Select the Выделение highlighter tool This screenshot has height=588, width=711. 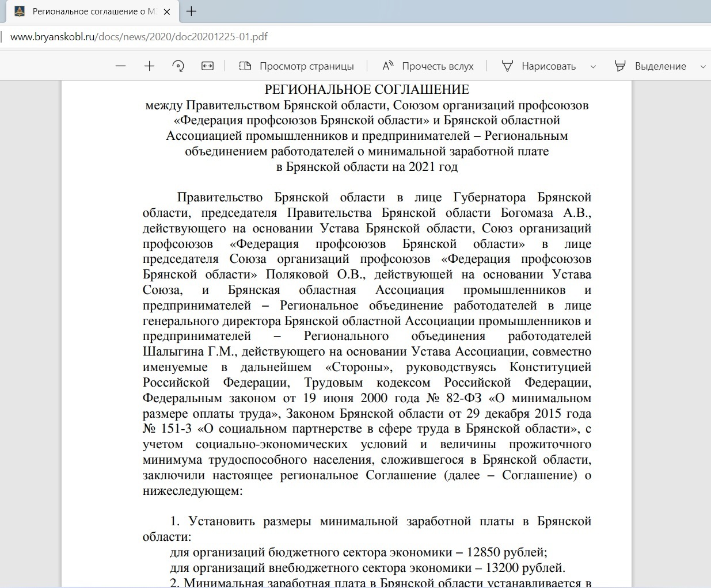pyautogui.click(x=651, y=66)
